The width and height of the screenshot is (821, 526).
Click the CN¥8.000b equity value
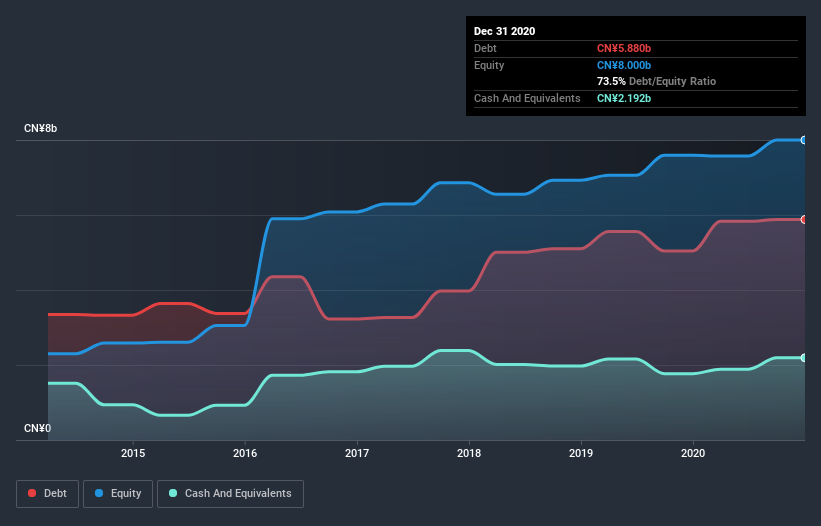click(624, 65)
